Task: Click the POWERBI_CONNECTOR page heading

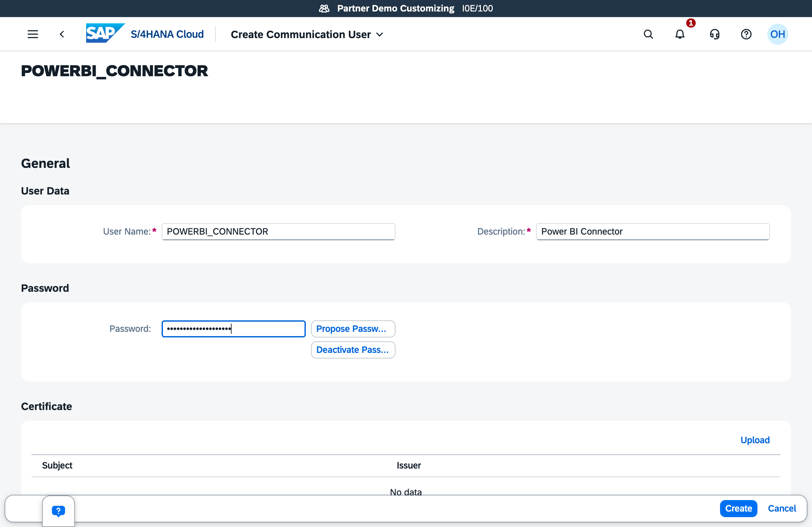Action: point(114,71)
